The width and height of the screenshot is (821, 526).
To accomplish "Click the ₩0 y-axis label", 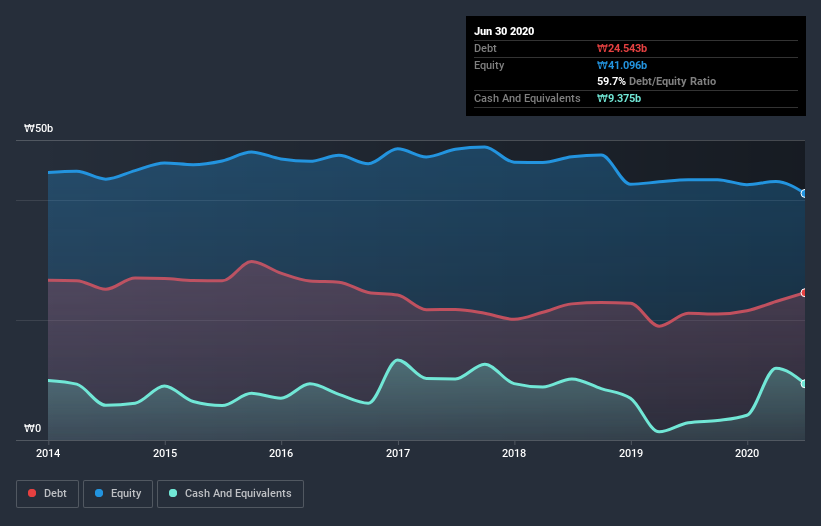I will click(32, 429).
